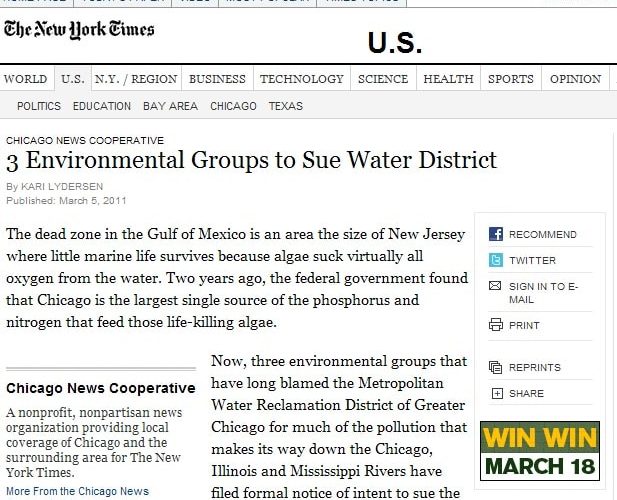Click the Chicago News Cooperative sidebar heading
The image size is (617, 500).
(x=101, y=388)
